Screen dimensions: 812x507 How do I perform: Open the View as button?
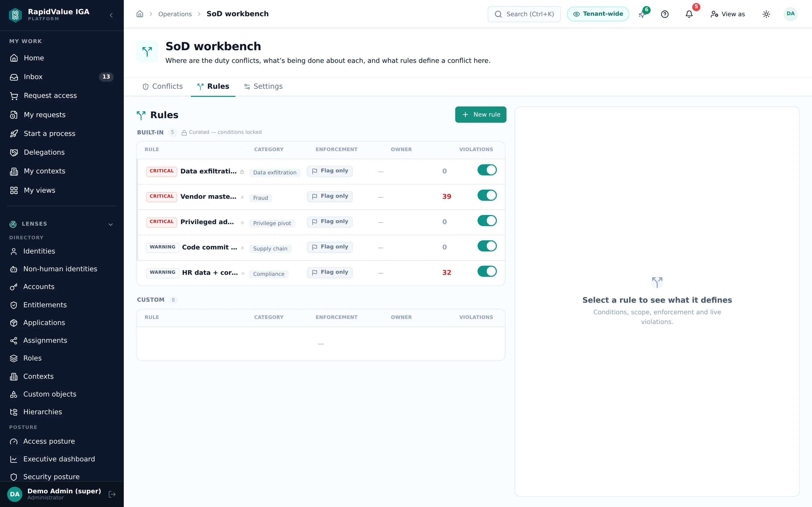coord(728,14)
